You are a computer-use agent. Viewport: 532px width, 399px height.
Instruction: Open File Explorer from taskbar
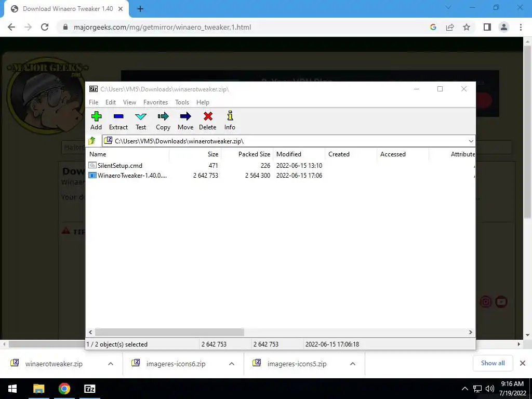pos(38,389)
